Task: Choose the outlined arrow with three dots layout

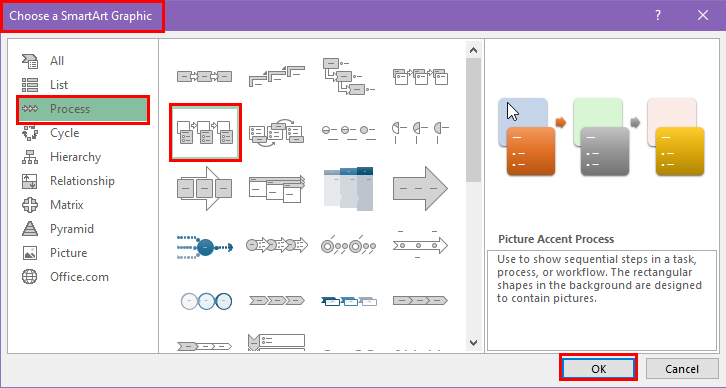Action: pyautogui.click(x=420, y=245)
